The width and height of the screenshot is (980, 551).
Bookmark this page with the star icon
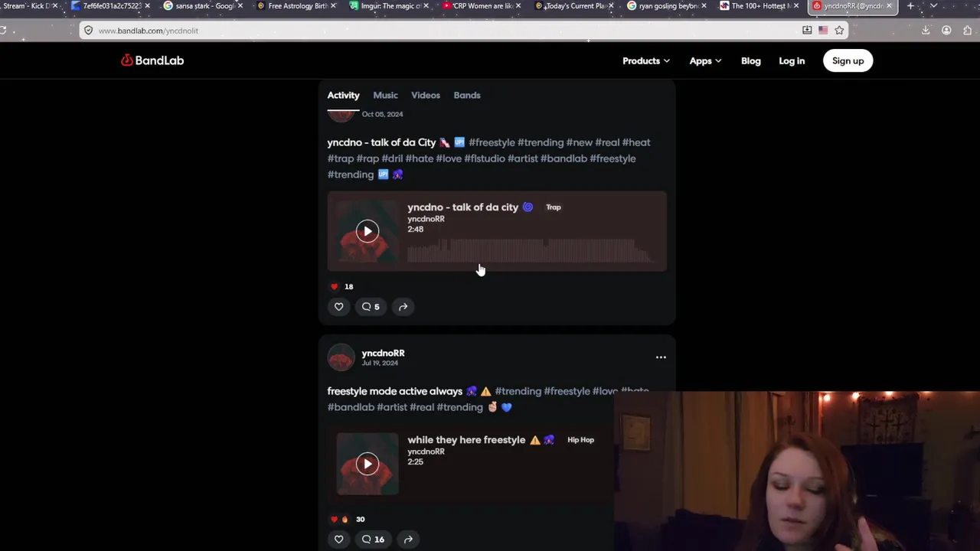[x=839, y=31]
